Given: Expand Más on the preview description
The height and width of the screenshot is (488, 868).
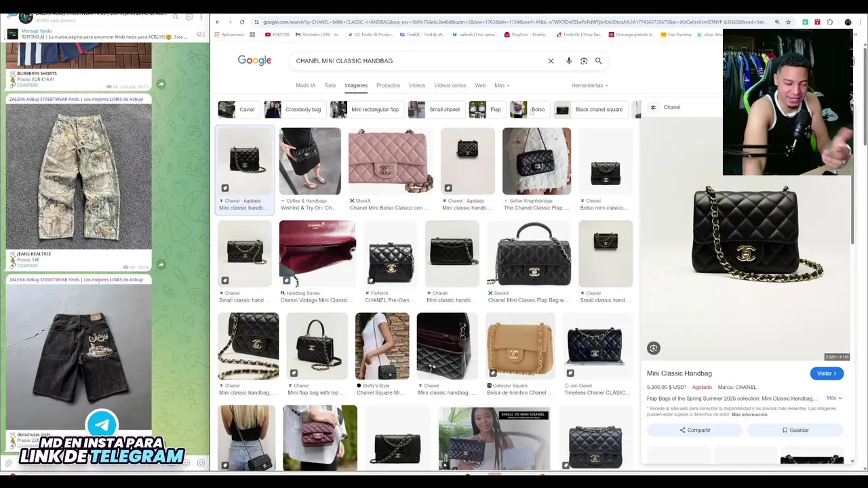Looking at the screenshot, I should click(x=834, y=399).
